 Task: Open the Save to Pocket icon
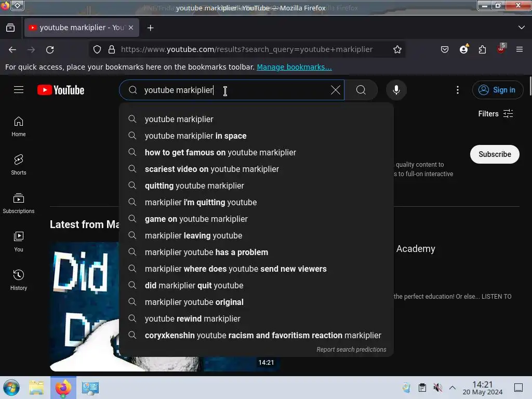[x=445, y=49]
